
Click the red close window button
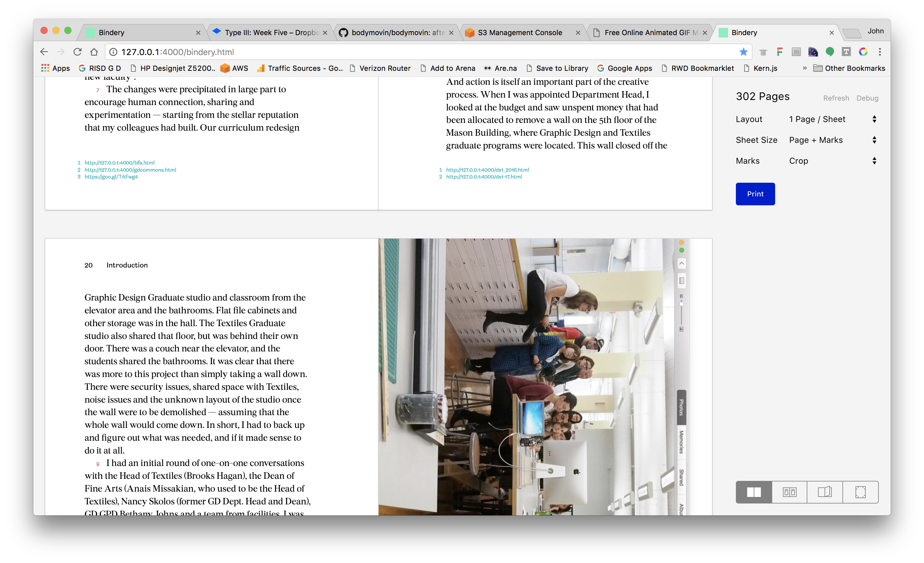(x=44, y=30)
